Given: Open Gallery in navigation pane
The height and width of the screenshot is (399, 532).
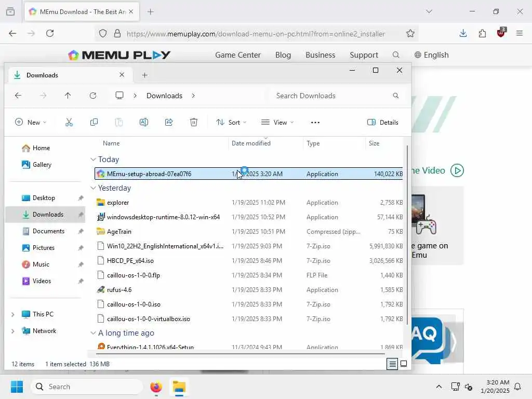Looking at the screenshot, I should (x=36, y=165).
